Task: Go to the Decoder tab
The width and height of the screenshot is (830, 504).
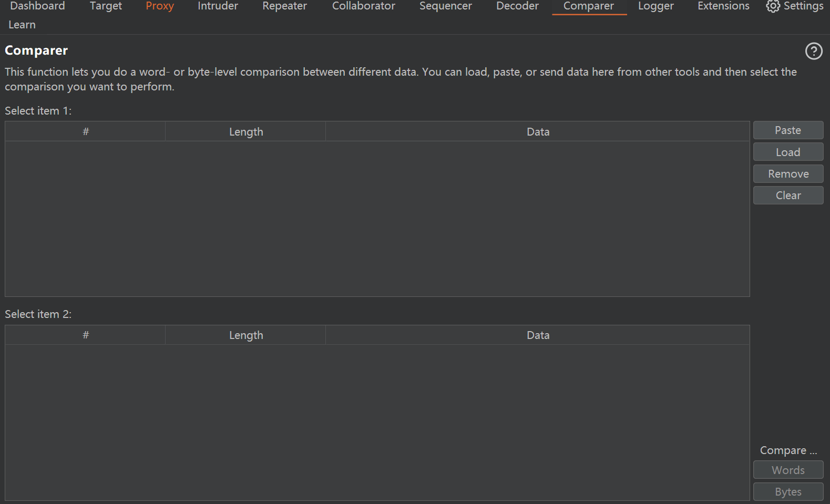Action: (x=517, y=6)
